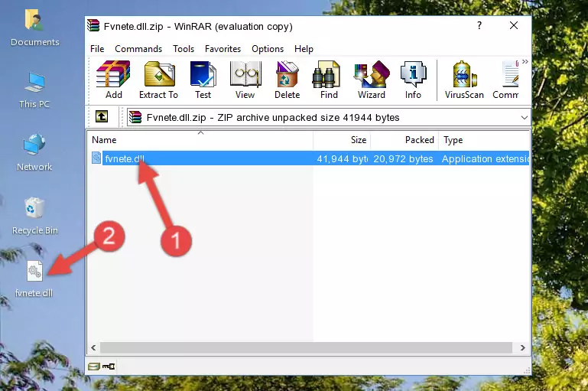
Task: Select the fvnete.dll file row
Action: (x=310, y=158)
